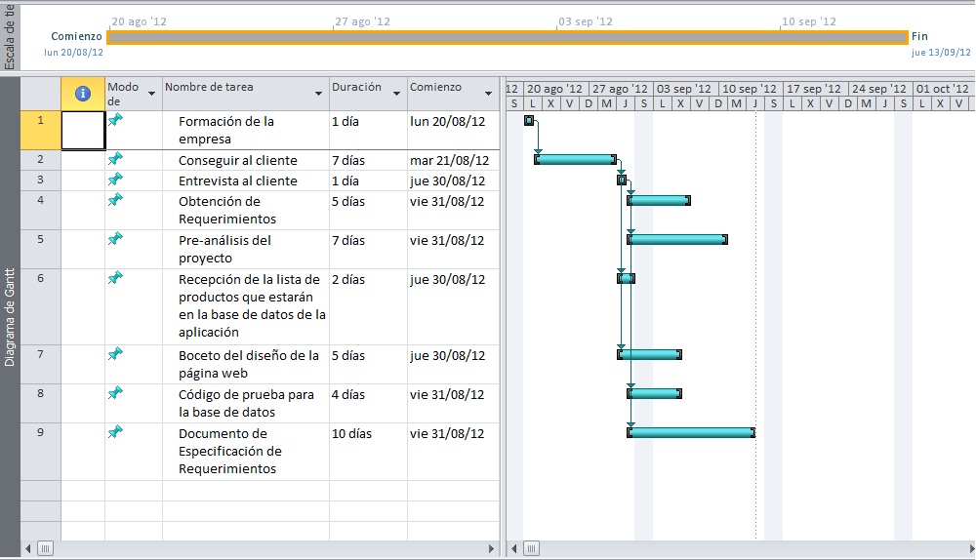Click the Diagrama de Gantt view label
The image size is (976, 560).
pos(10,317)
